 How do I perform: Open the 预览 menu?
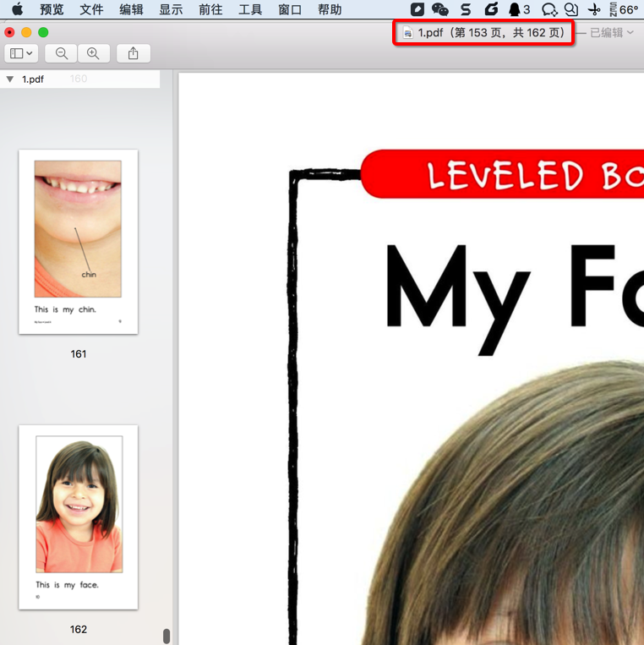click(x=52, y=9)
